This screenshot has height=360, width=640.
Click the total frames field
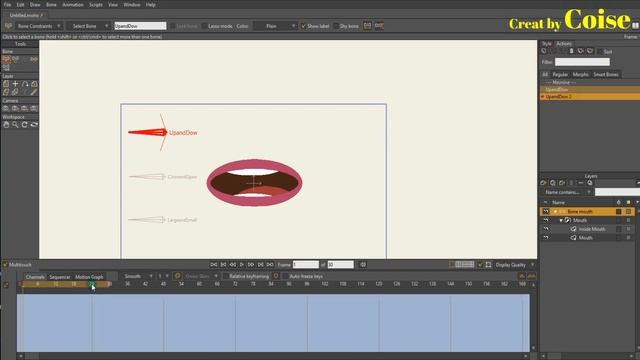click(340, 265)
